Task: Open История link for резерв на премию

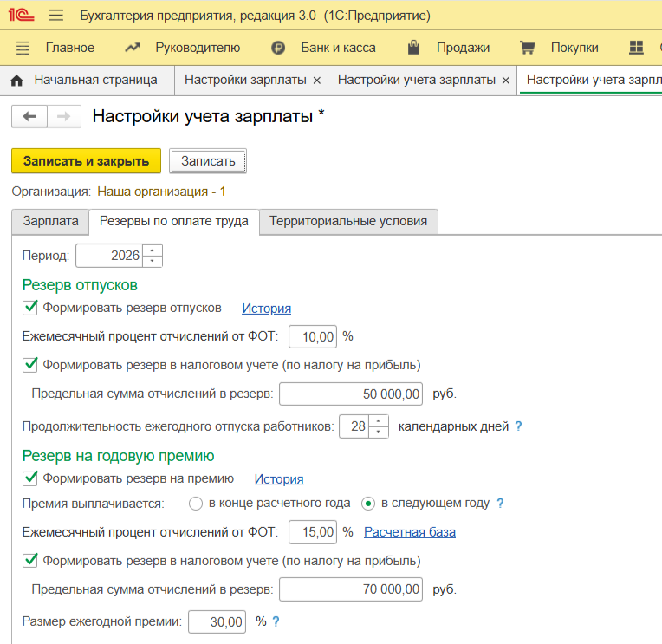Action: click(x=279, y=479)
